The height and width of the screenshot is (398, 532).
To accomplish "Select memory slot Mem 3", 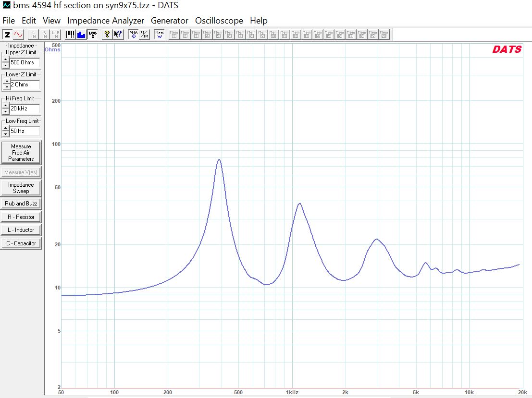I will tap(196, 35).
